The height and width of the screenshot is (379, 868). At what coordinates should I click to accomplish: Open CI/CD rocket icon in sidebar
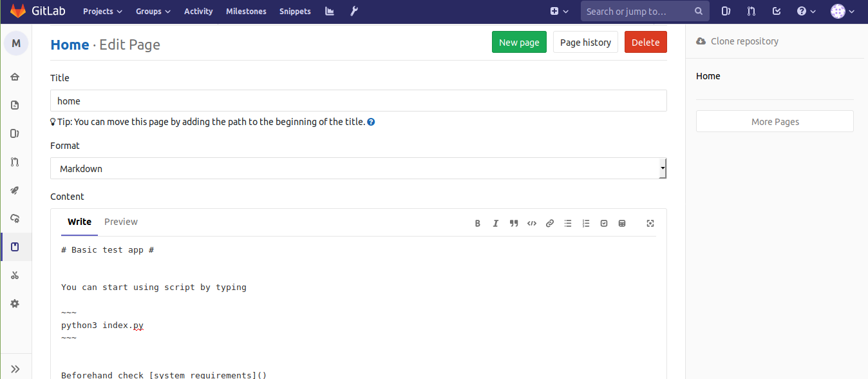[x=15, y=190]
